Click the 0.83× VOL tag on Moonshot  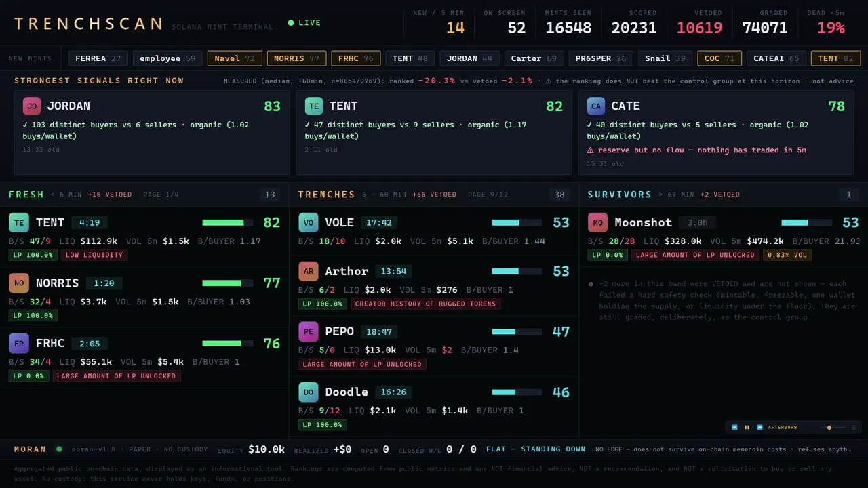(x=787, y=255)
